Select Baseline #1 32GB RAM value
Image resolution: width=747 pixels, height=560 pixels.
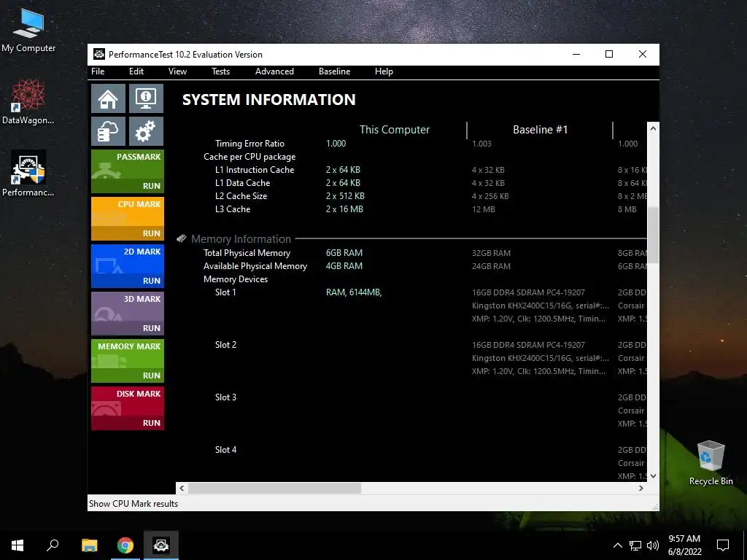coord(491,253)
